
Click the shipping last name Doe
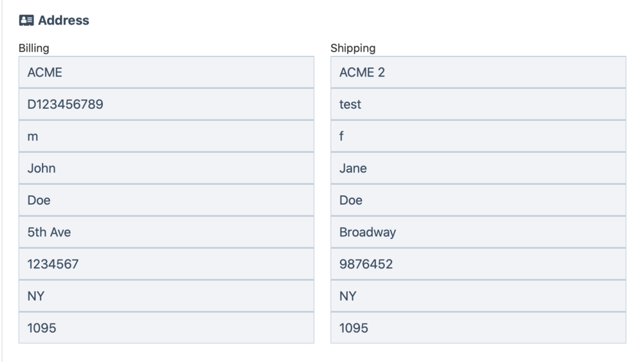(x=478, y=200)
